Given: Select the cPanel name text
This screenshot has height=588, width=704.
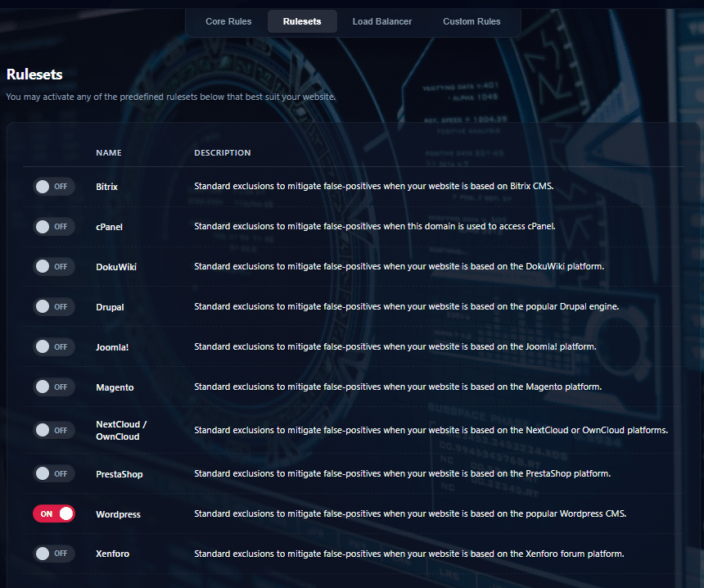Looking at the screenshot, I should [x=109, y=227].
